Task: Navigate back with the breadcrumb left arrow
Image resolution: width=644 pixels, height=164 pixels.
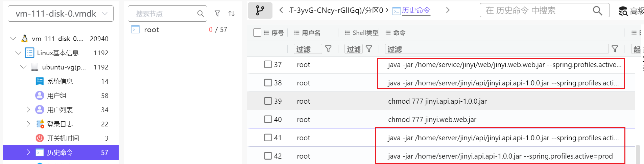Action: tap(281, 11)
